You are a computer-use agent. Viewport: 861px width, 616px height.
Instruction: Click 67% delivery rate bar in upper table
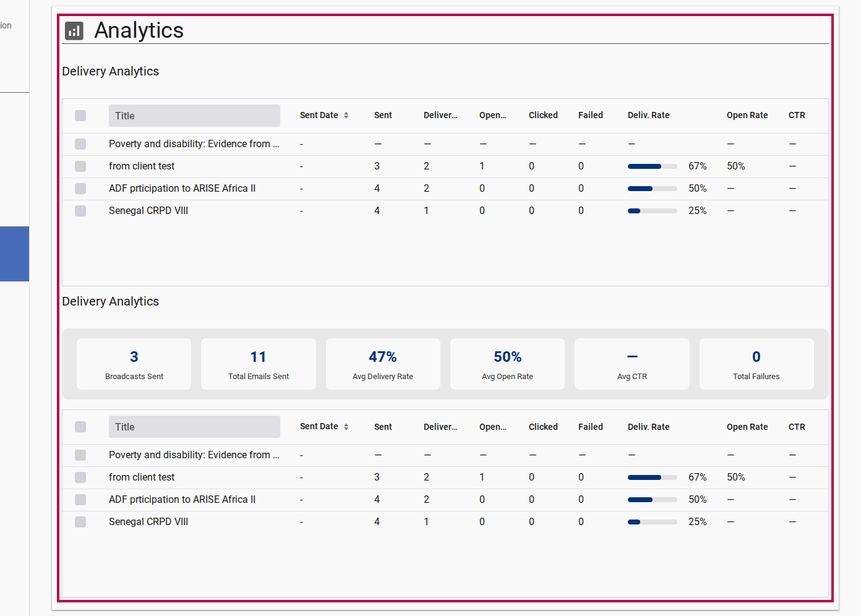653,166
